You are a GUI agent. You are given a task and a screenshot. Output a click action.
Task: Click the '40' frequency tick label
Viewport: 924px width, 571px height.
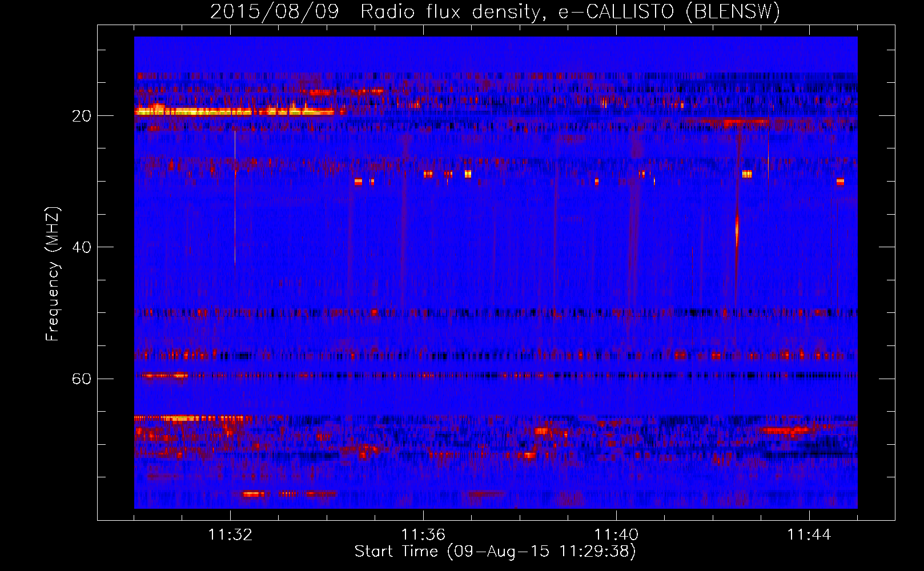click(x=81, y=247)
